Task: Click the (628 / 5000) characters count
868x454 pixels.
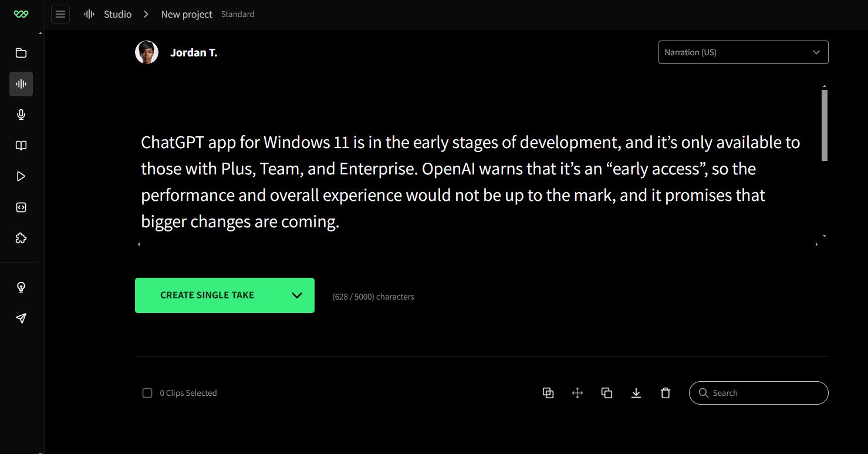Action: (x=373, y=297)
